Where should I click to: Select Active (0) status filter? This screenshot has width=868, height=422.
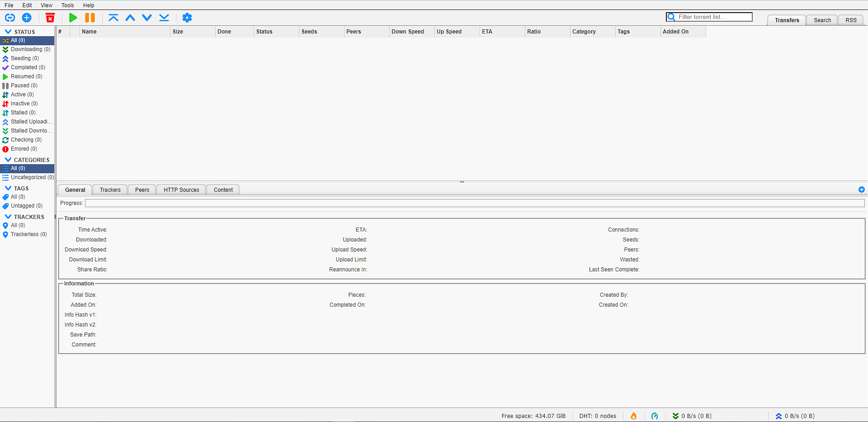(27, 95)
